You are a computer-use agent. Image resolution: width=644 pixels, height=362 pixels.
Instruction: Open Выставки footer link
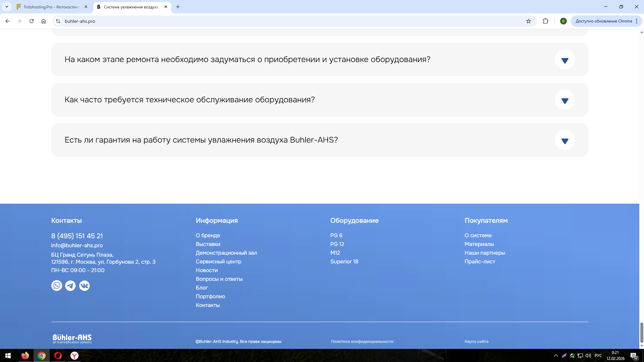point(208,244)
